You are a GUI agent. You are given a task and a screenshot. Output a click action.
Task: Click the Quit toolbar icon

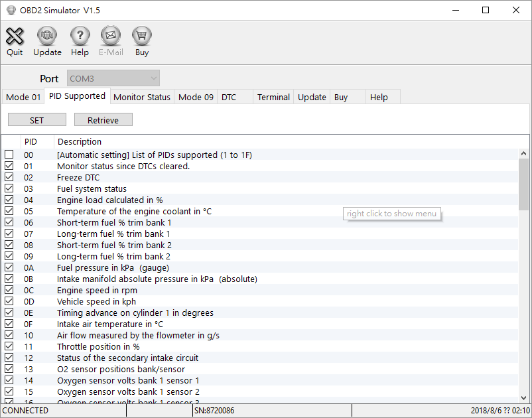(15, 36)
